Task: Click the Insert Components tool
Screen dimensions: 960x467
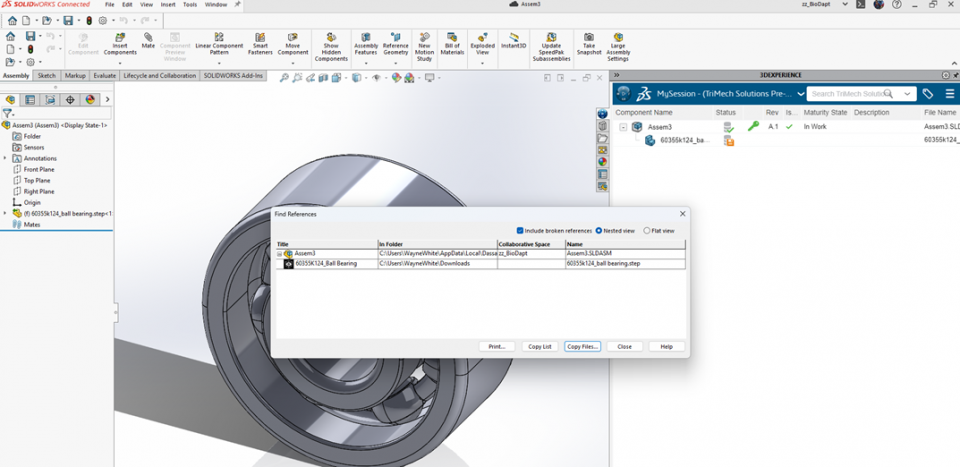Action: pos(120,44)
